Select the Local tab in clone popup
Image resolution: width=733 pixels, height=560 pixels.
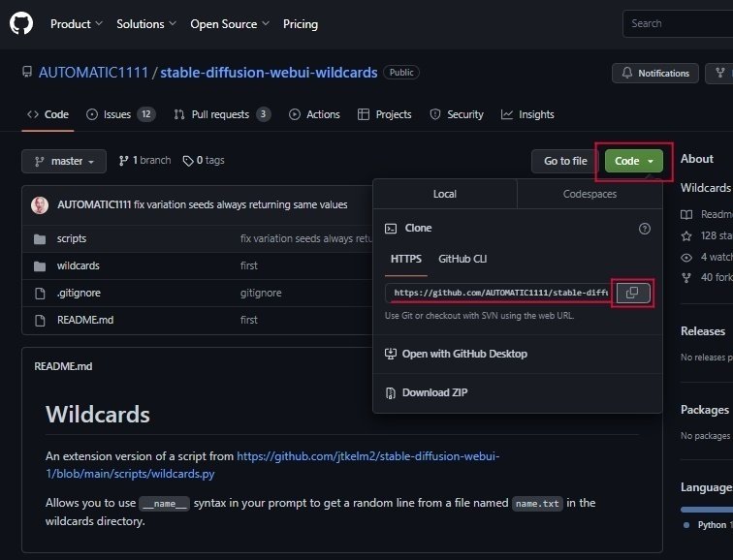(445, 194)
